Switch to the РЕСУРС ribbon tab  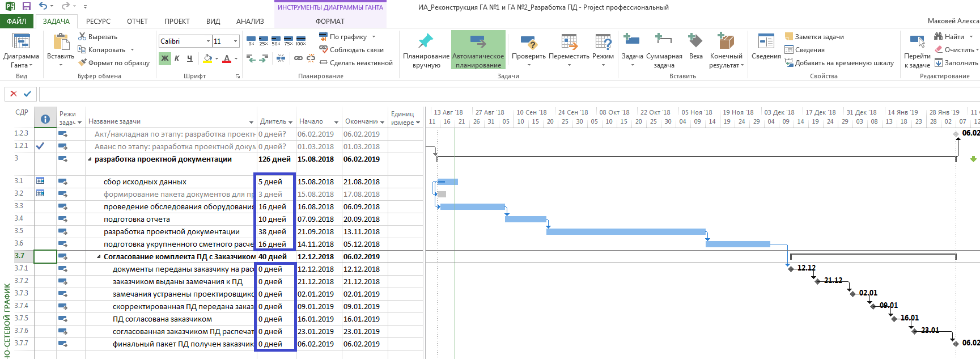(98, 22)
